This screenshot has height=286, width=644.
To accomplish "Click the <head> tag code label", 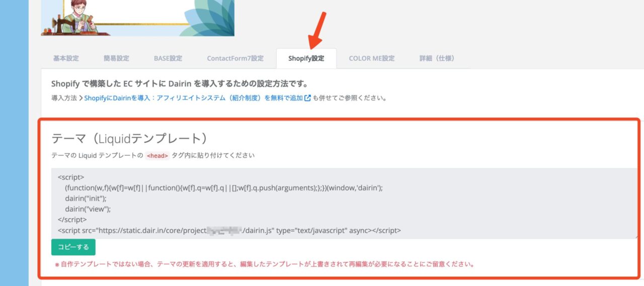I will 156,156.
